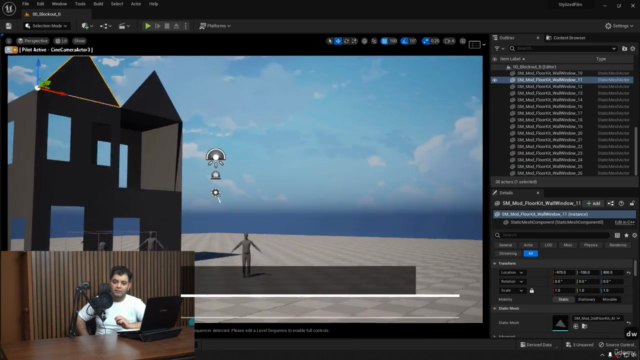Open the Blueprints dropdown in toolbar

tap(106, 26)
